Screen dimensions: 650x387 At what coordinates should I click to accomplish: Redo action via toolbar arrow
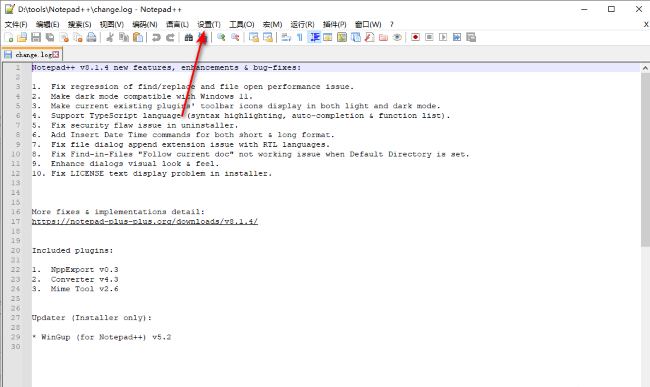click(x=170, y=38)
